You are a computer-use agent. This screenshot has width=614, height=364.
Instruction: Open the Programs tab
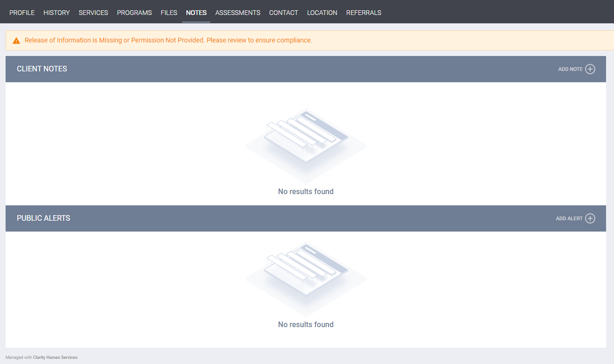[134, 13]
